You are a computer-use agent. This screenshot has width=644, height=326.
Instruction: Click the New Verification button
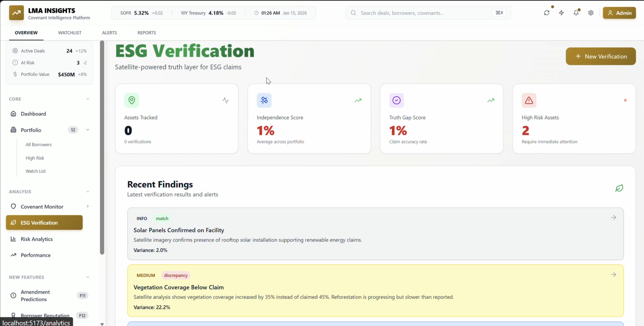click(x=601, y=56)
